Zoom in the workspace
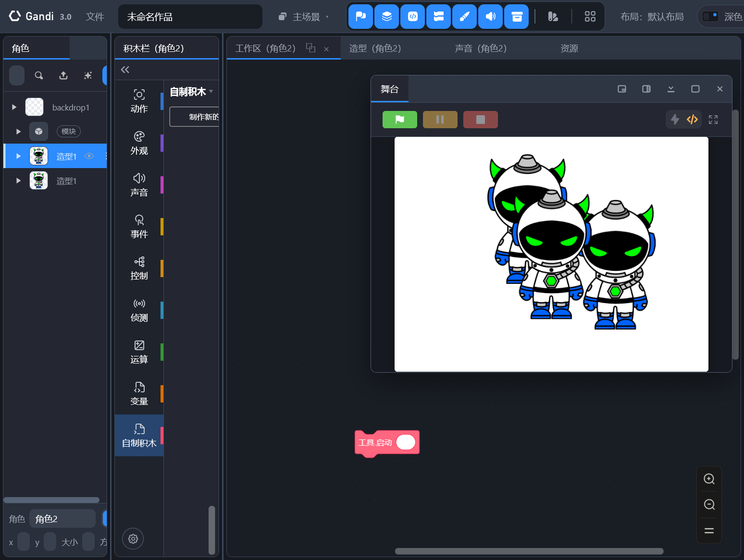Viewport: 744px width, 560px height. 709,479
